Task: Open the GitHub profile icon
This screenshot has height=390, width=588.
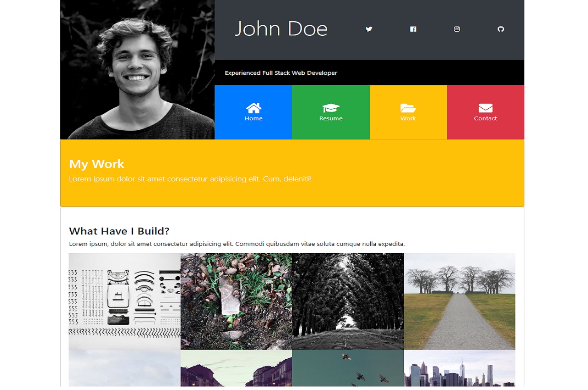Action: 501,29
